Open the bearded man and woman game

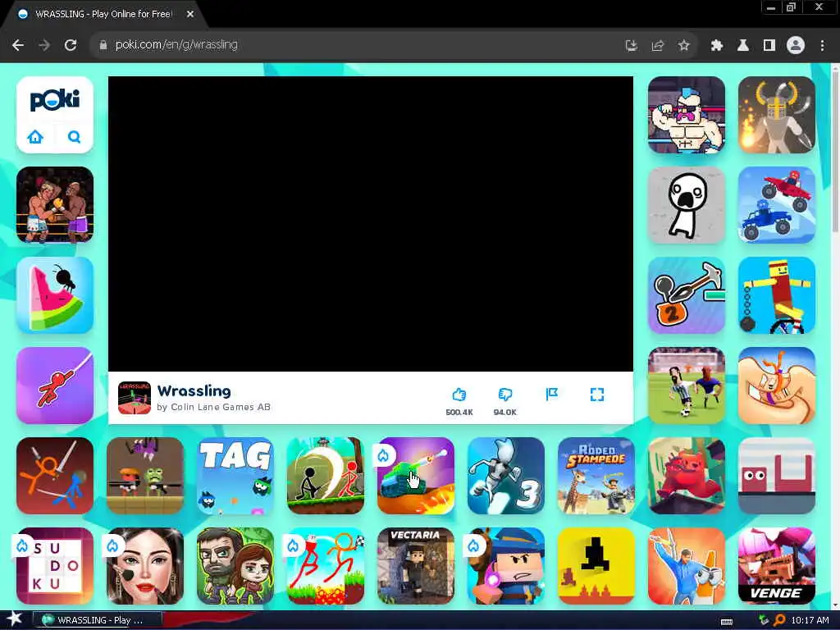235,566
